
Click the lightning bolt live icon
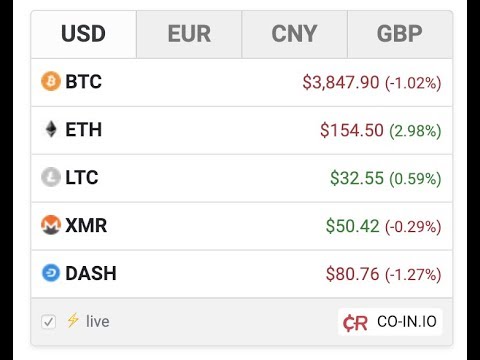(x=73, y=320)
